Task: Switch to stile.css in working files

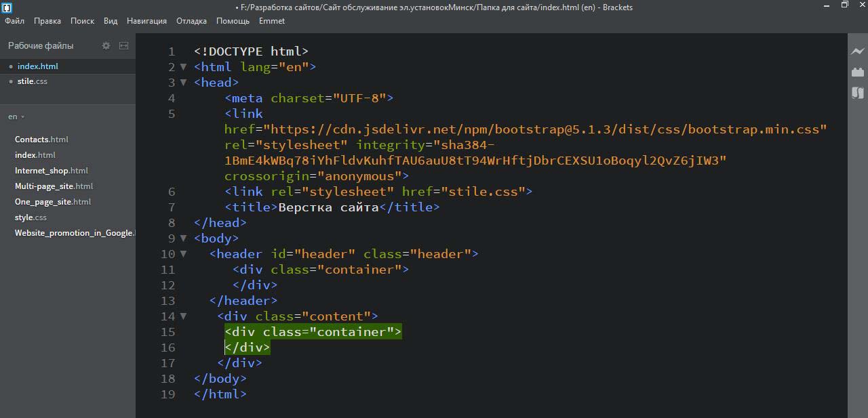Action: click(x=33, y=81)
